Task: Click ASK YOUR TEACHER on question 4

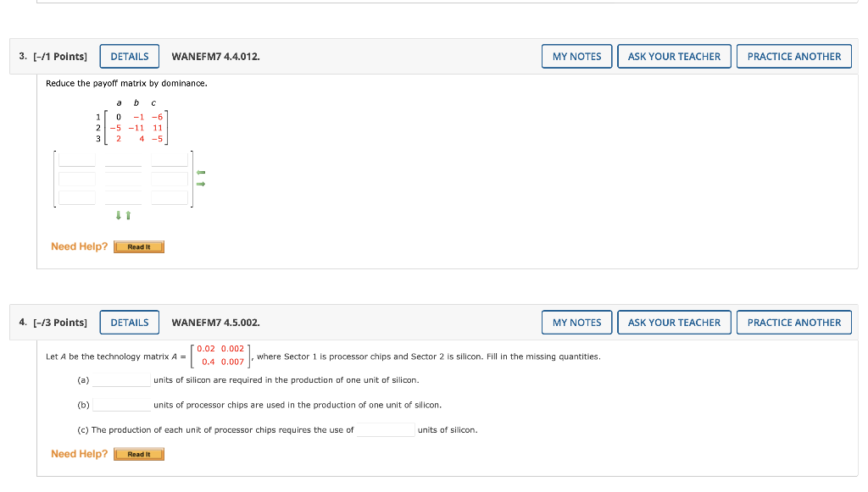Action: point(674,322)
